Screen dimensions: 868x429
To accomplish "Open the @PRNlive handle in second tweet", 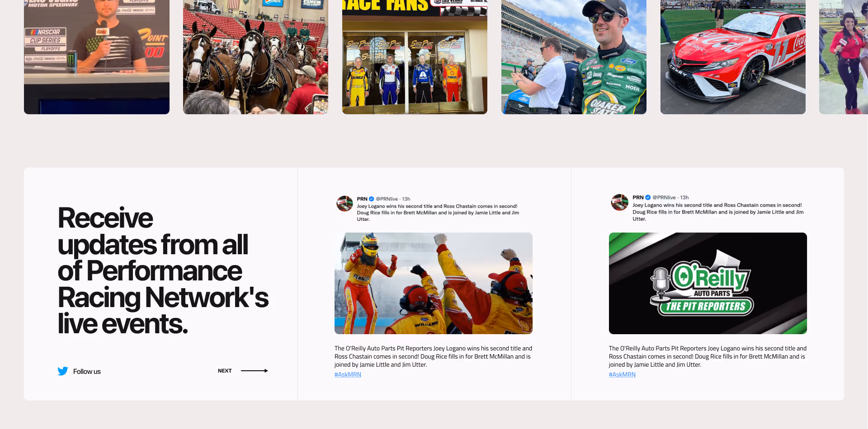I will click(x=664, y=197).
